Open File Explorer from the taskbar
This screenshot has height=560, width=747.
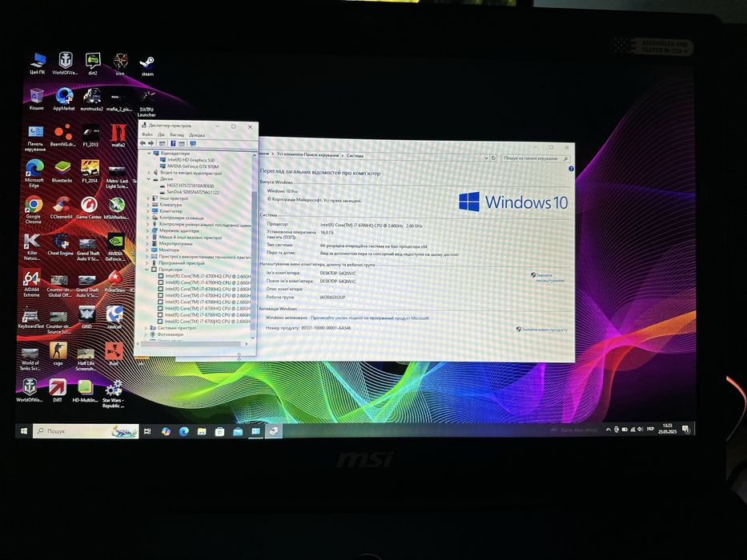[202, 431]
